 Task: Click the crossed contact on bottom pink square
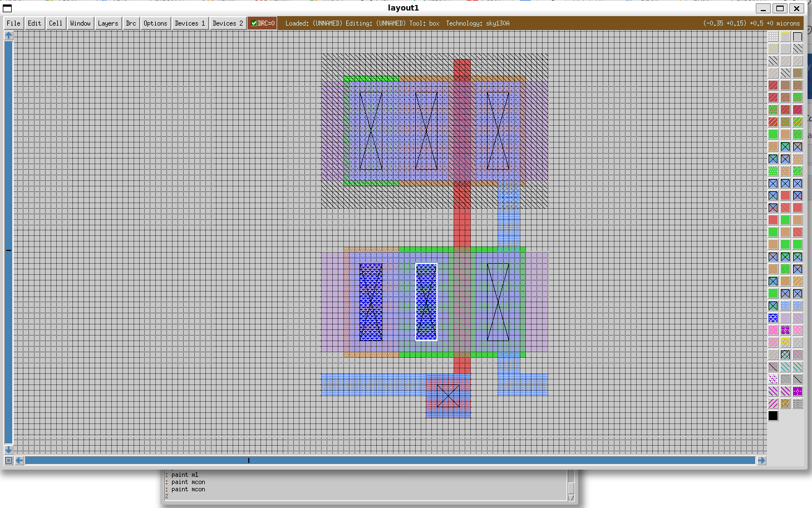point(448,396)
